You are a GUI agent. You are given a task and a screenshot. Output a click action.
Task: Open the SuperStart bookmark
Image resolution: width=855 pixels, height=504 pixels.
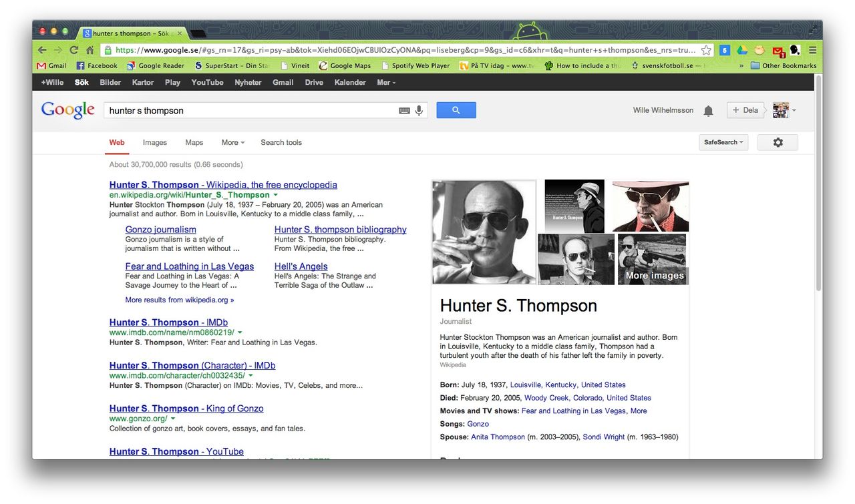pyautogui.click(x=232, y=65)
